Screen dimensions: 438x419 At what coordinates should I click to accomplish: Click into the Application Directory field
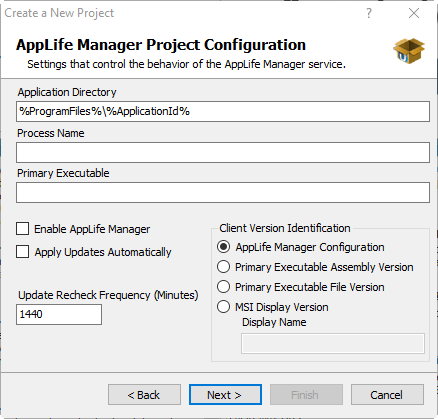(x=223, y=111)
